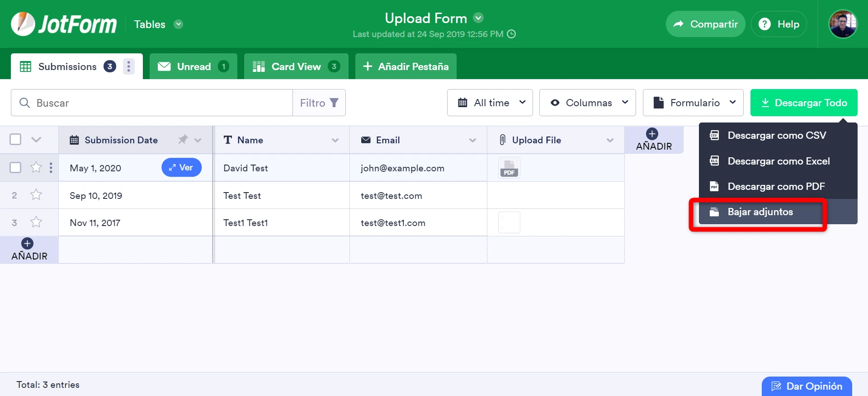This screenshot has height=396, width=868.
Task: Click the plus icon to add new column
Action: pyautogui.click(x=652, y=134)
